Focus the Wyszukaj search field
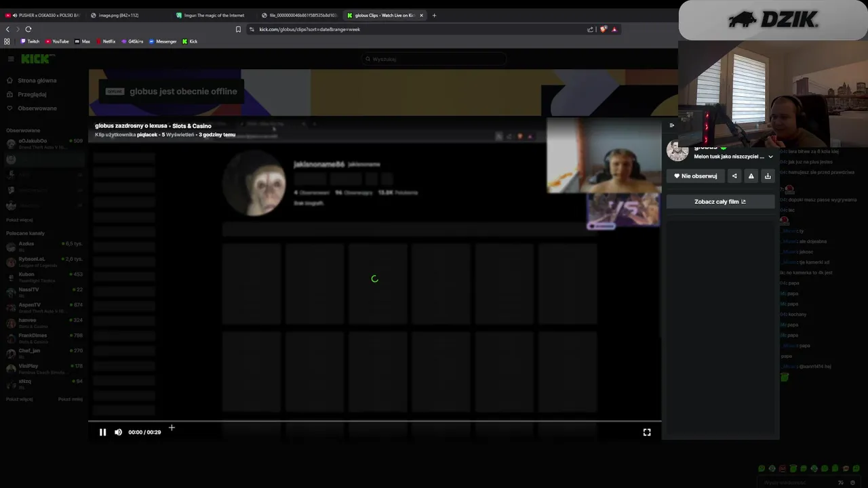Image resolution: width=868 pixels, height=488 pixels. point(434,59)
